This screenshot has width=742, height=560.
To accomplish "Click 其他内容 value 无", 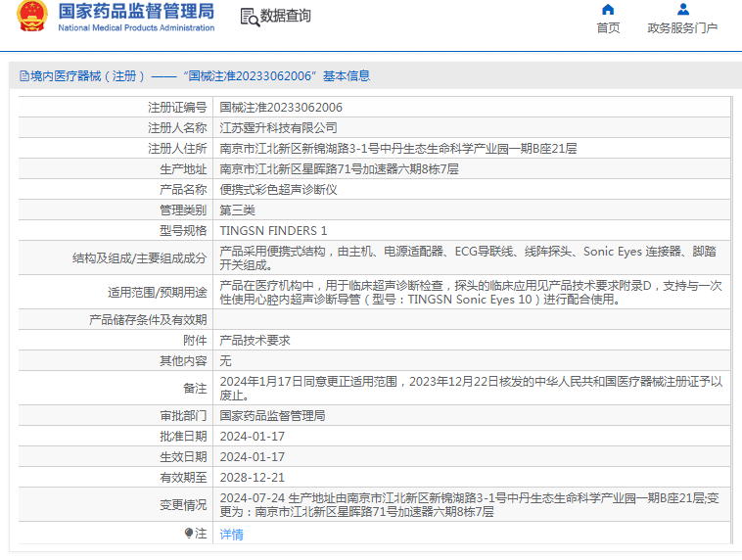I will point(225,360).
